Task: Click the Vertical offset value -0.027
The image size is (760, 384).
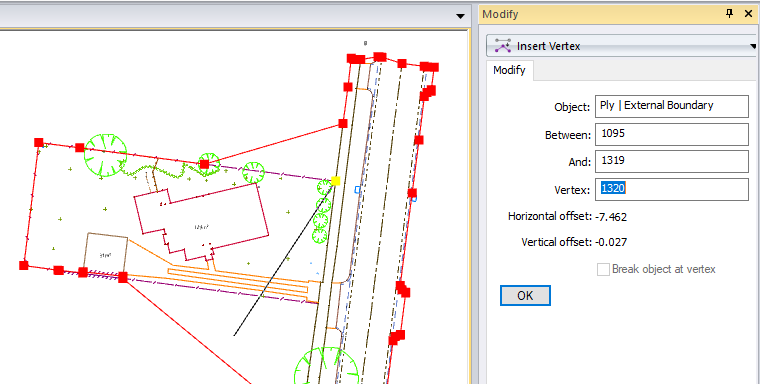Action: 611,242
